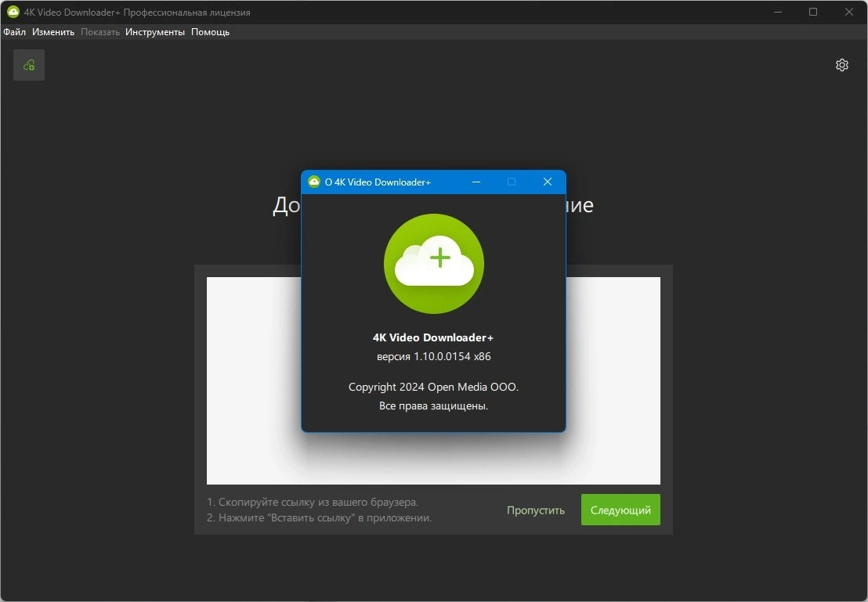Open the Изменить menu
This screenshot has width=868, height=602.
(x=53, y=32)
